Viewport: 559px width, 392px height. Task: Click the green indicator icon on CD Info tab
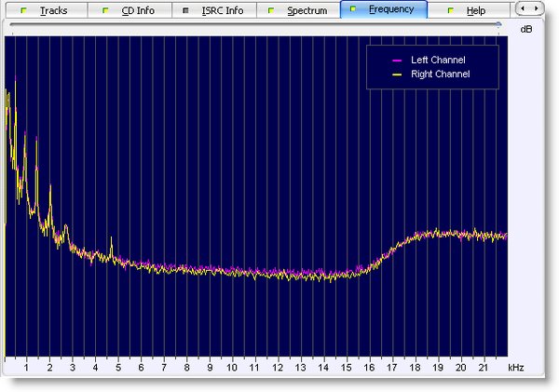(x=105, y=10)
